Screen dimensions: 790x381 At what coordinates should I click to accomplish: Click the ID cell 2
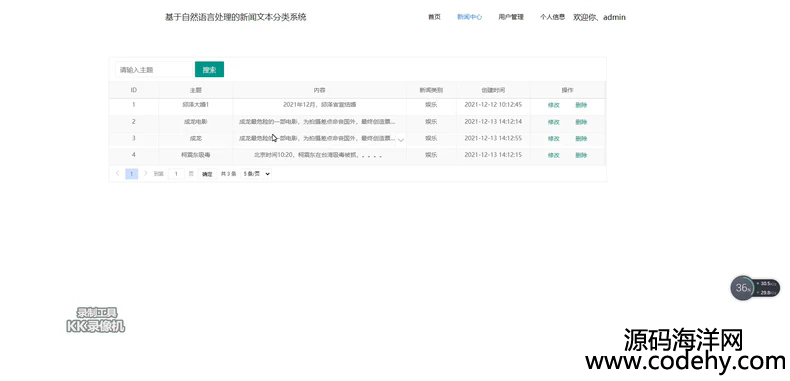134,121
